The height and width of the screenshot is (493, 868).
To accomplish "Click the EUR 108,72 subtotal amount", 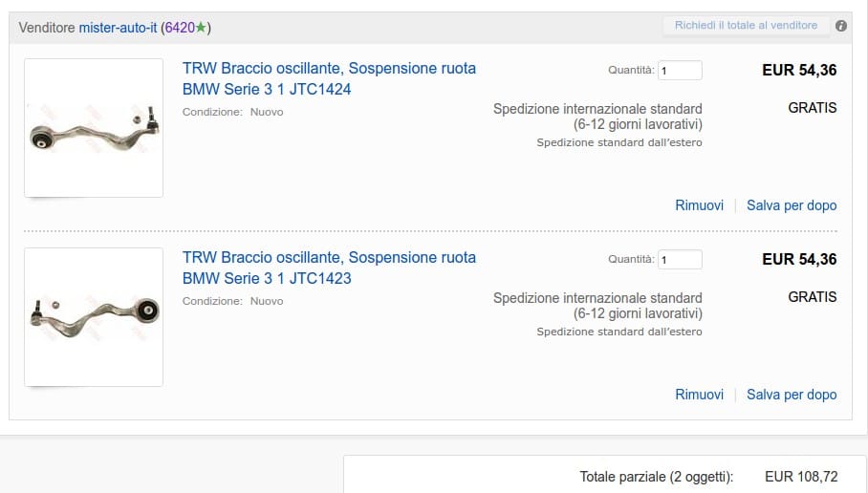I will 801,476.
